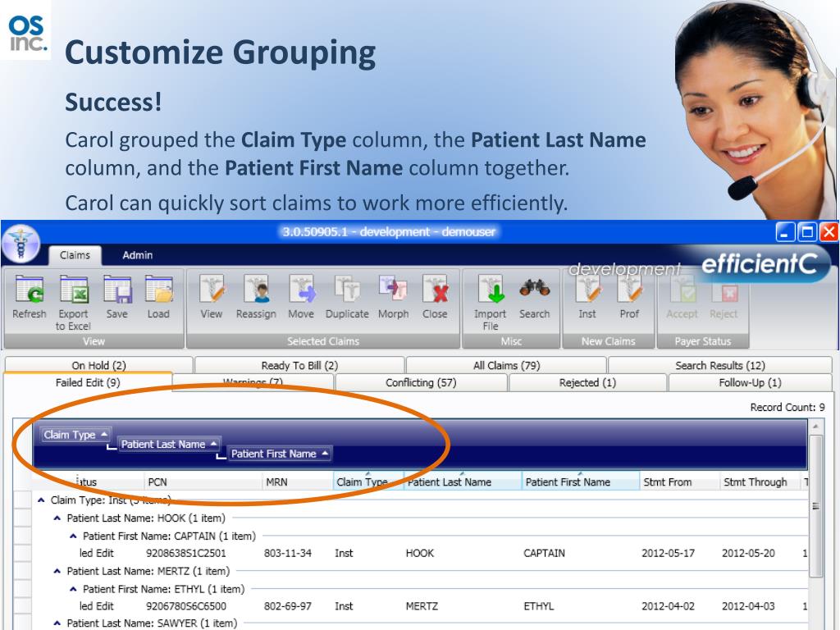Open the All Claims (79) tab
The width and height of the screenshot is (840, 630).
(506, 365)
